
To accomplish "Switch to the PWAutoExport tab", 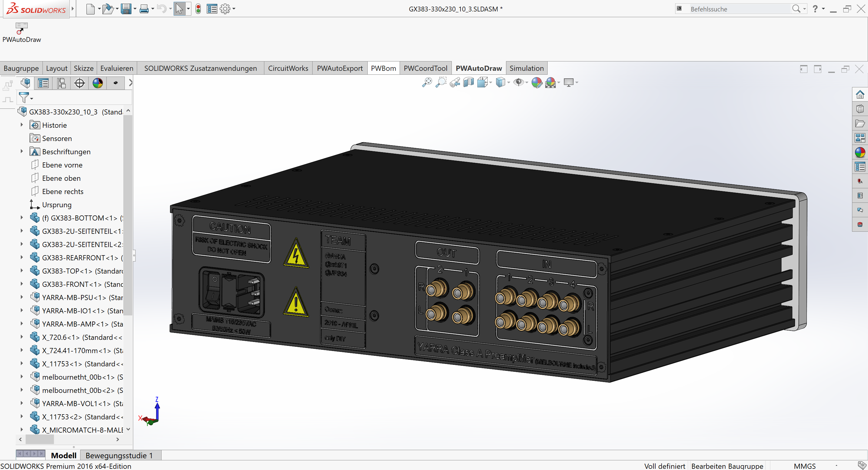I will [340, 68].
